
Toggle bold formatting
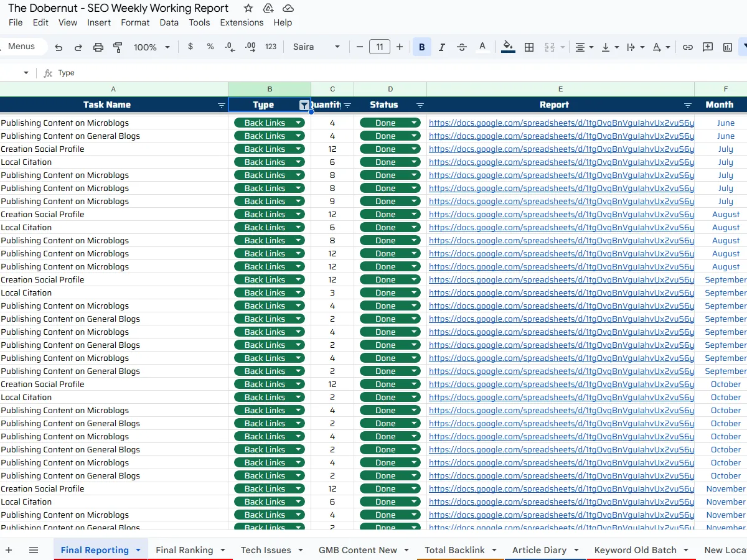click(x=422, y=47)
